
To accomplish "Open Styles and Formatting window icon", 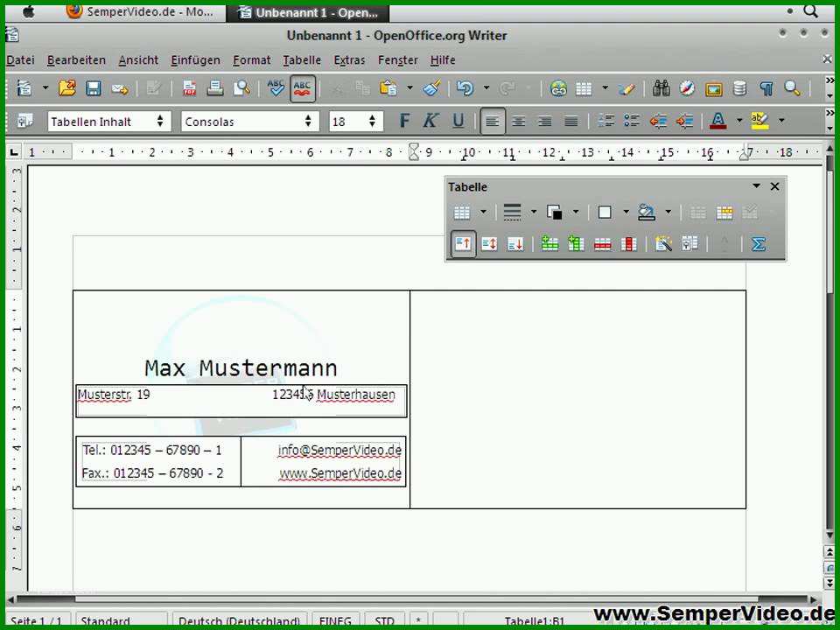I will [24, 121].
